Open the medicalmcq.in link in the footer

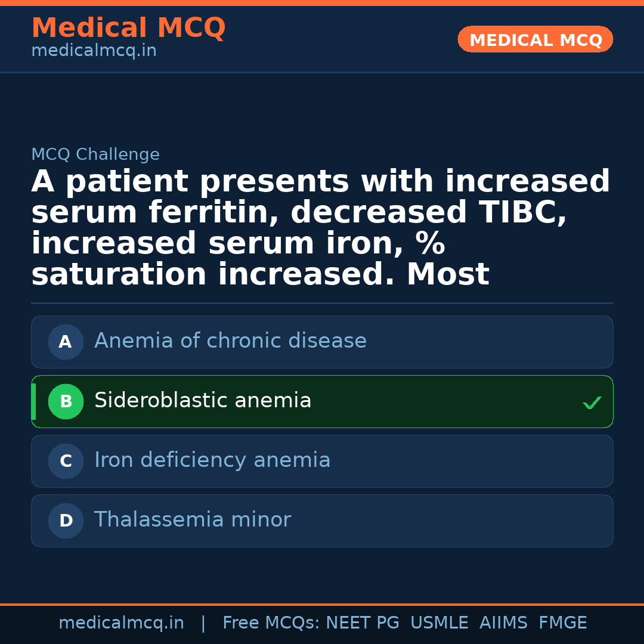(121, 623)
